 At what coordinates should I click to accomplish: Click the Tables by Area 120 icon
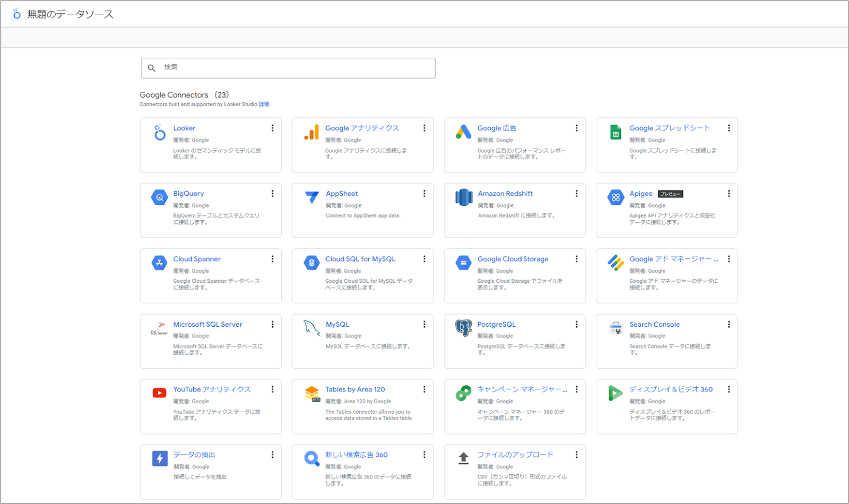(x=312, y=394)
